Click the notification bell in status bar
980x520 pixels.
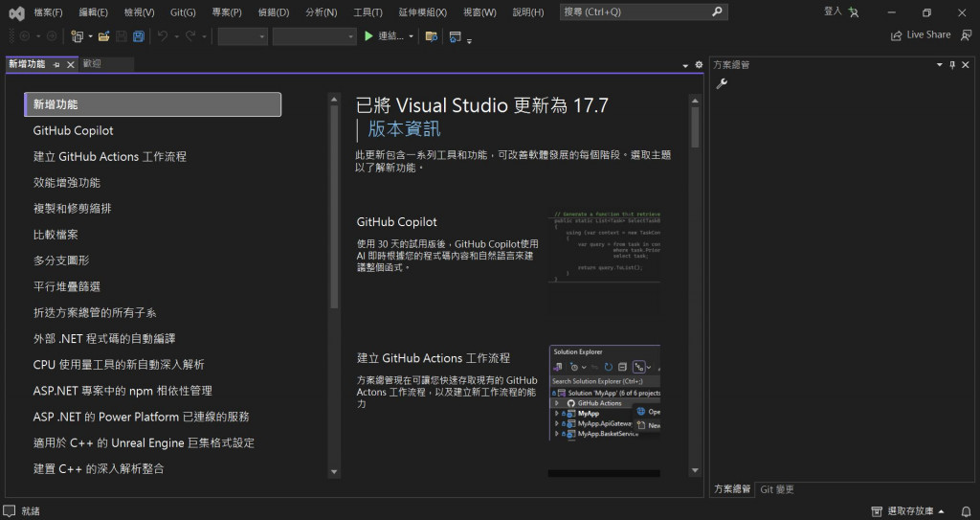967,511
